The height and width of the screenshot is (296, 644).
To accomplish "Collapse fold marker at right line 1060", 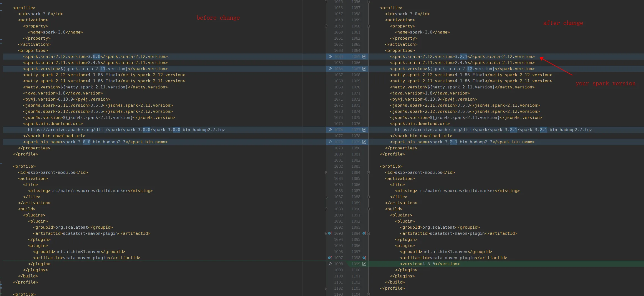I will coord(368,26).
